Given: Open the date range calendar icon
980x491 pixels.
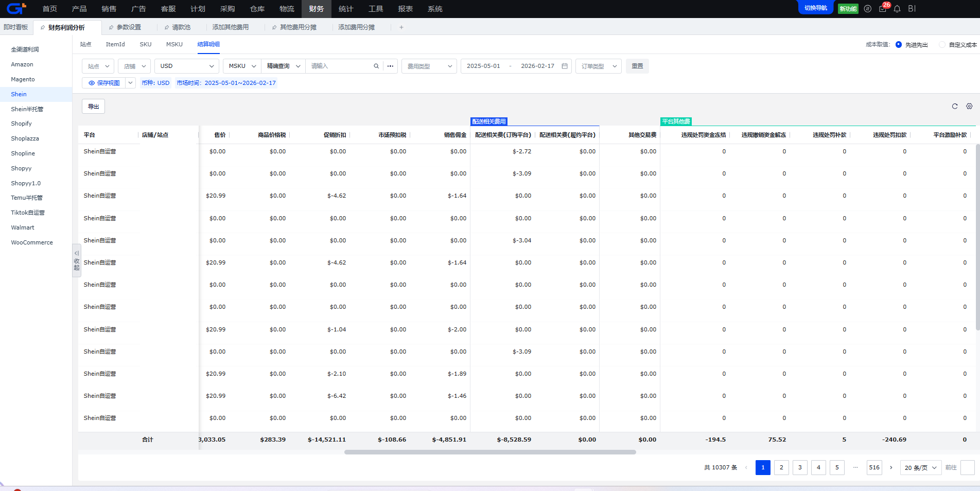Looking at the screenshot, I should pos(565,66).
